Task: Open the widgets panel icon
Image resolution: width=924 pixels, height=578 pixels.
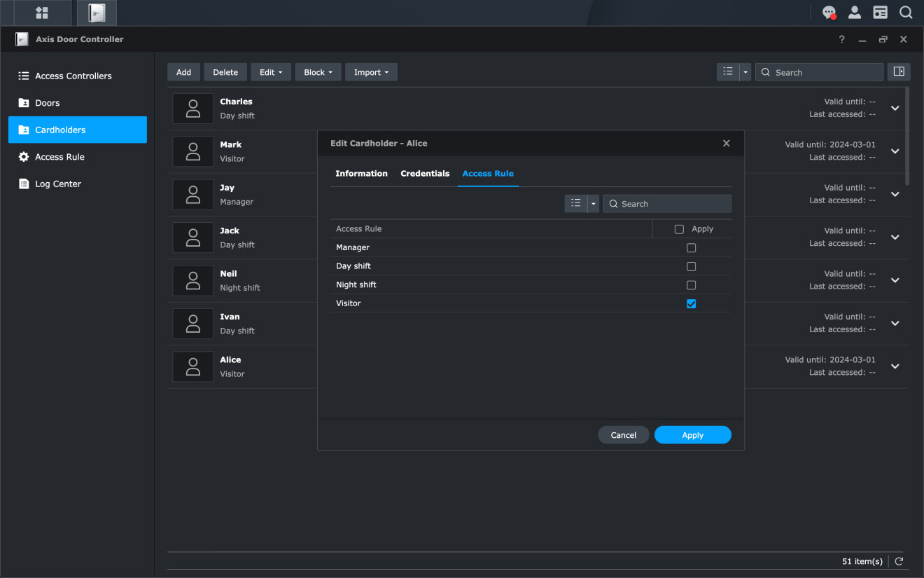Action: tap(880, 13)
